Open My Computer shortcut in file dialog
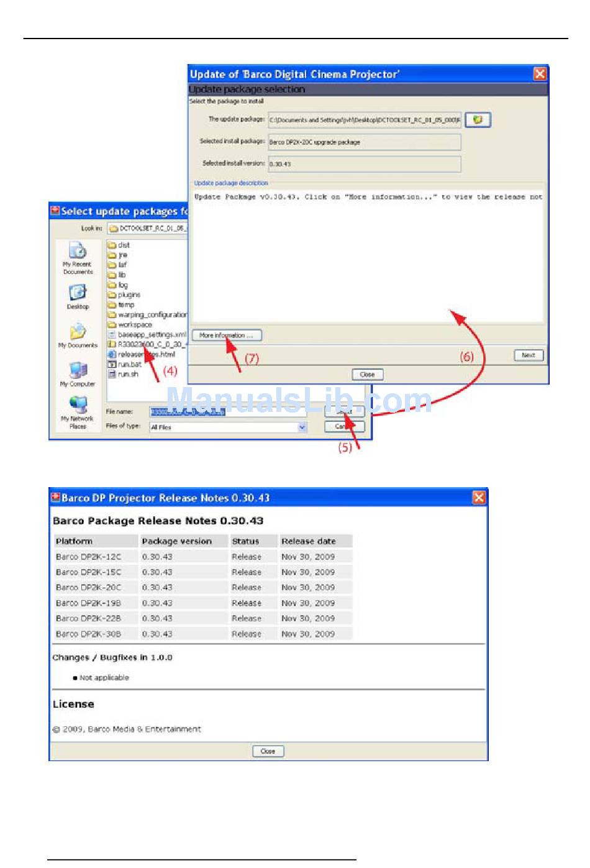 (x=78, y=374)
